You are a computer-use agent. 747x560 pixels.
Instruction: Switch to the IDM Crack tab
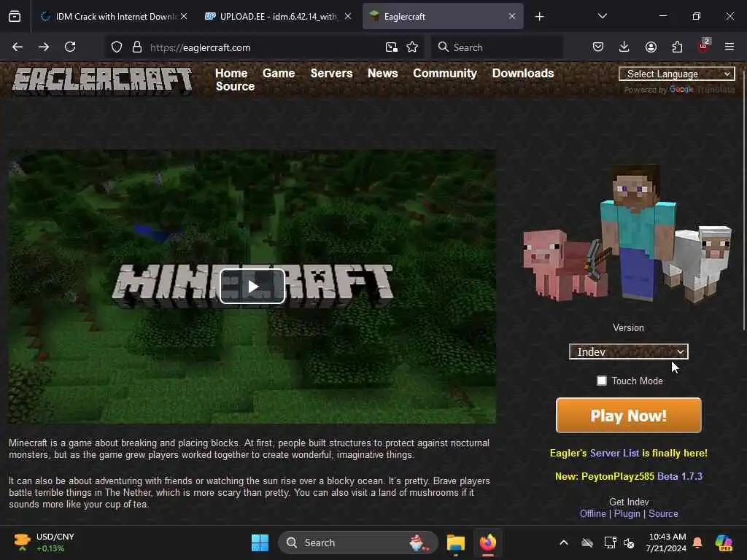coord(115,16)
